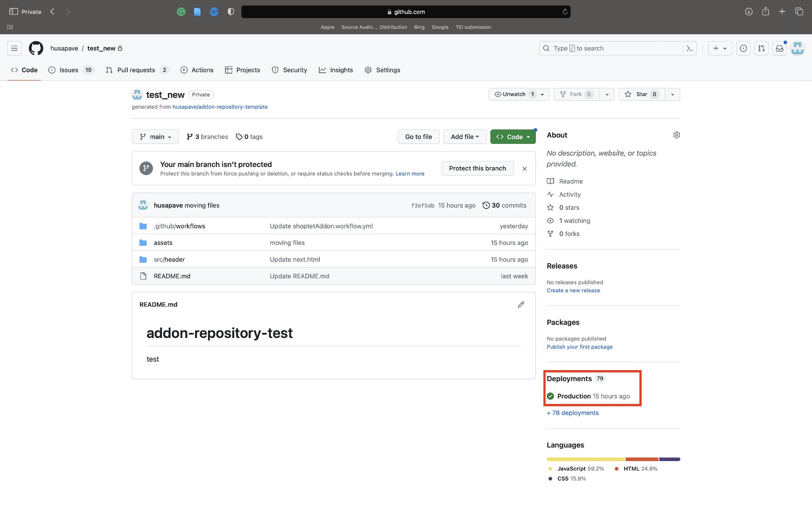Image resolution: width=812 pixels, height=508 pixels.
Task: Expand the main branch selector
Action: [155, 136]
